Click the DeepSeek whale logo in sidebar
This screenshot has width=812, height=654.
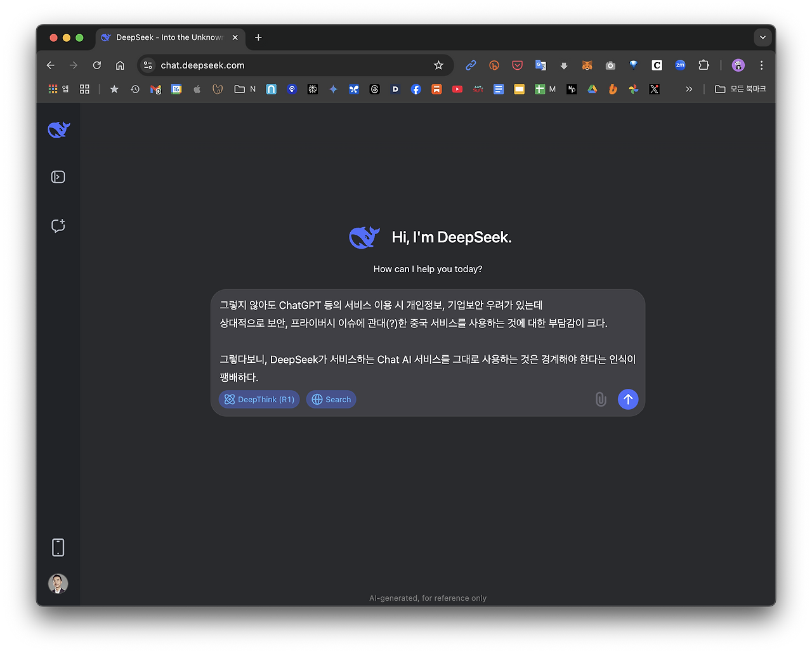point(59,129)
